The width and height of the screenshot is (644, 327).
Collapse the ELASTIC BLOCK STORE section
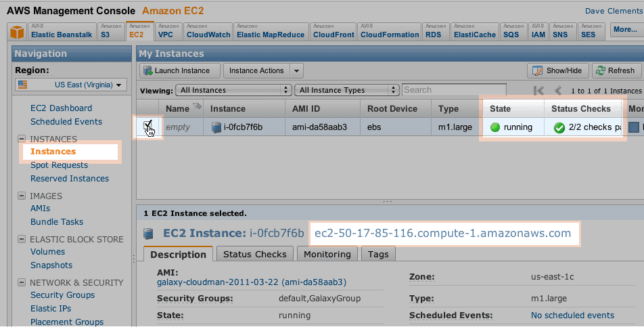tap(20, 240)
